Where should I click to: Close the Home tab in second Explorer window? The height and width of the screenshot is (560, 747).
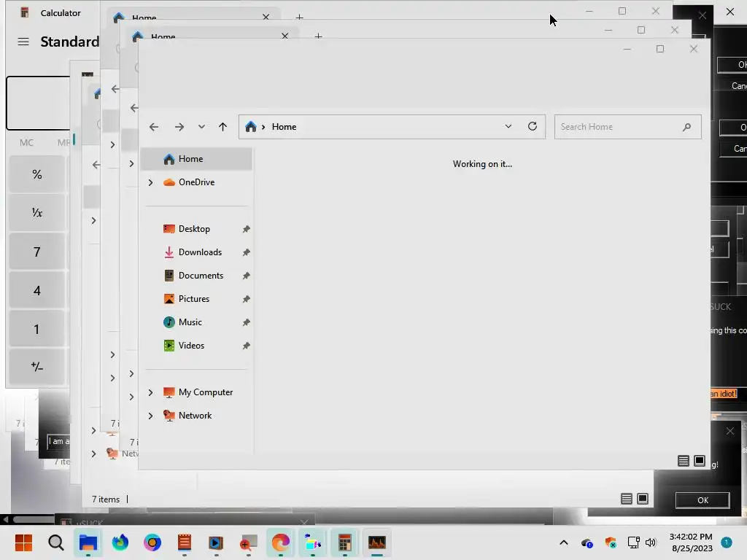click(285, 36)
